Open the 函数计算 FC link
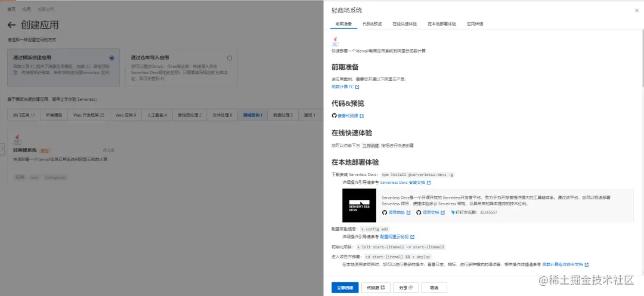 (342, 87)
